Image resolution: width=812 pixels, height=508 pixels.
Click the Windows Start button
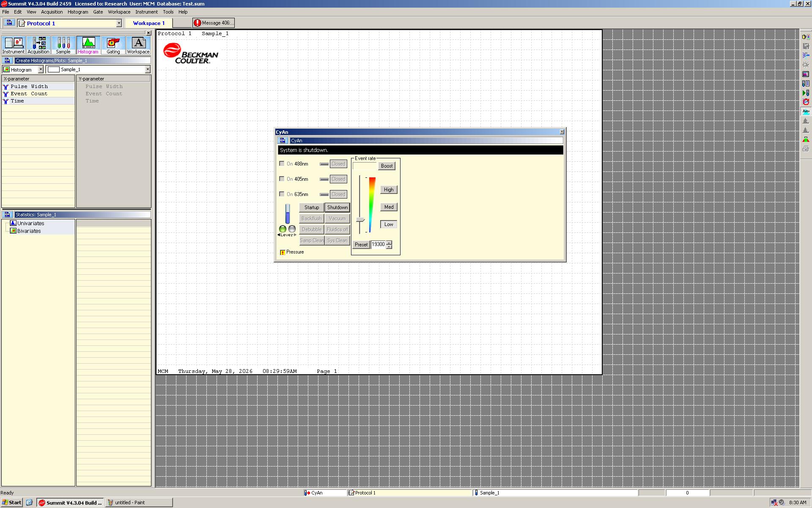(12, 502)
